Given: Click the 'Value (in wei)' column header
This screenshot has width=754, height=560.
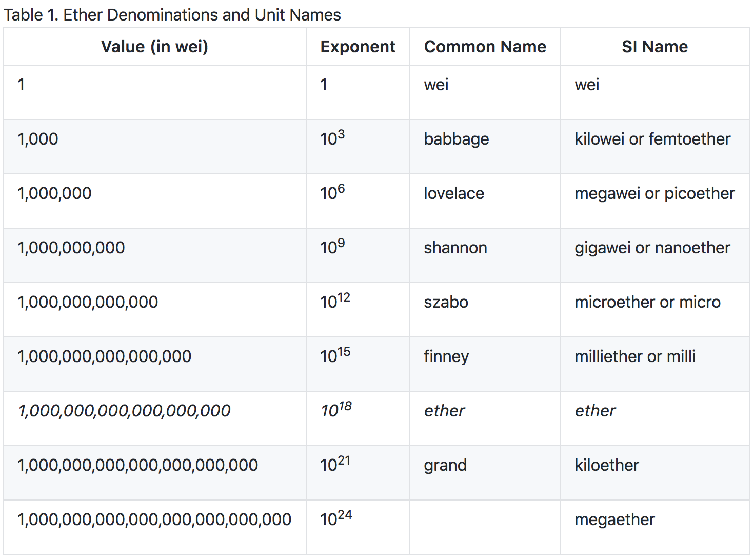Looking at the screenshot, I should [155, 47].
